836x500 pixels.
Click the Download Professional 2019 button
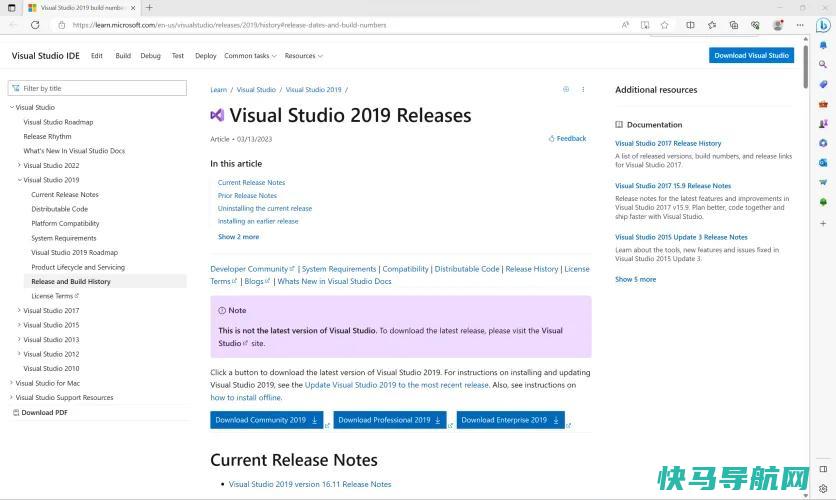click(x=390, y=420)
